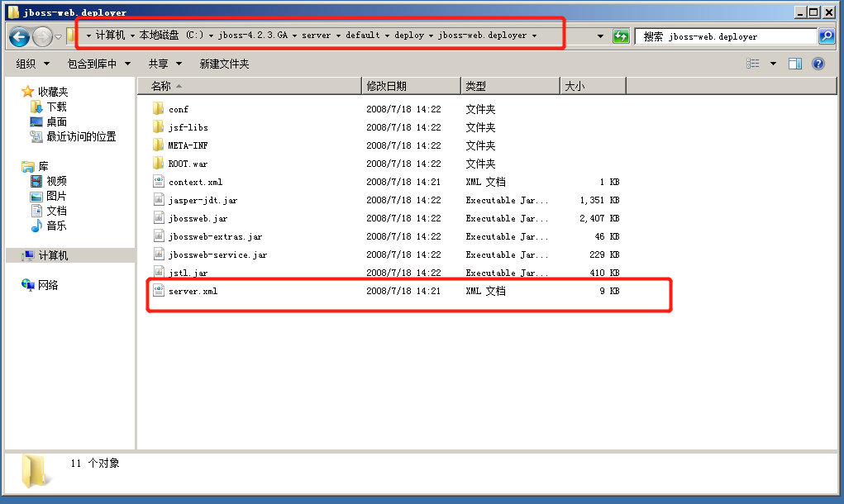The width and height of the screenshot is (844, 504).
Task: Click jboss-4.2.3.GA breadcrumb segment
Action: tap(253, 35)
